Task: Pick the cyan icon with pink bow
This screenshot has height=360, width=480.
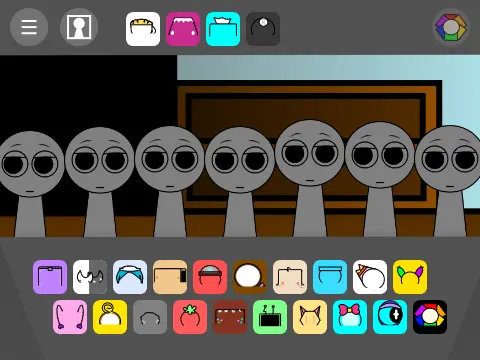Action: pos(350,317)
